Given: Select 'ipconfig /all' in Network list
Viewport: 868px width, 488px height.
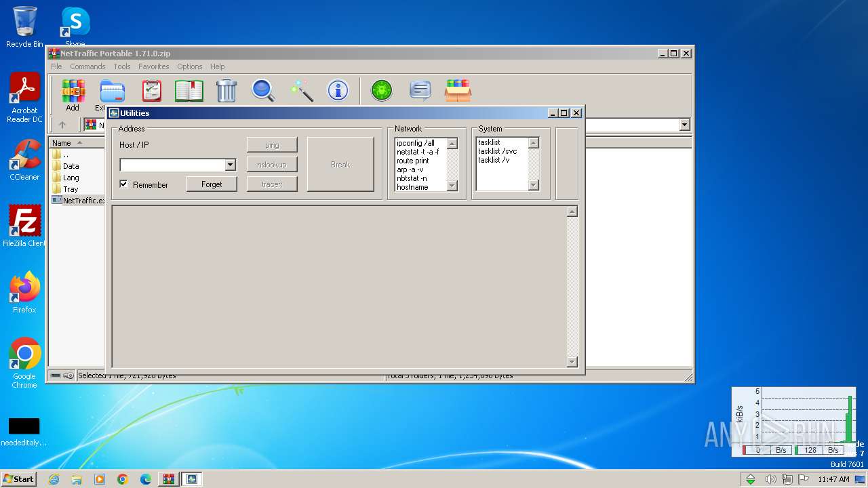Looking at the screenshot, I should (416, 143).
